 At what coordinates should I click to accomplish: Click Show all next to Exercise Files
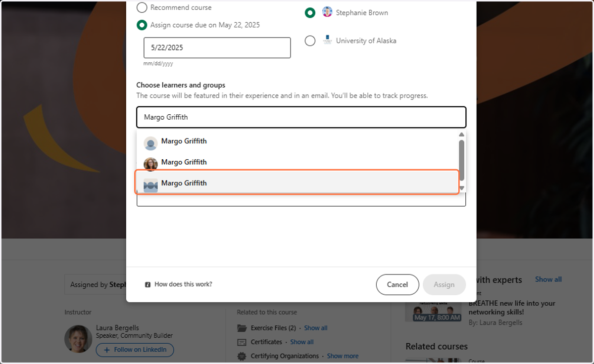316,328
